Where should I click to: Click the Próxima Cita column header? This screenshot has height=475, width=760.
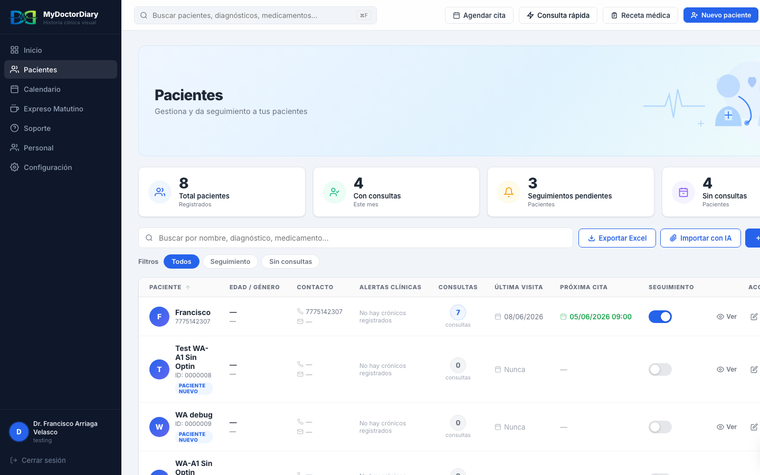tap(583, 287)
